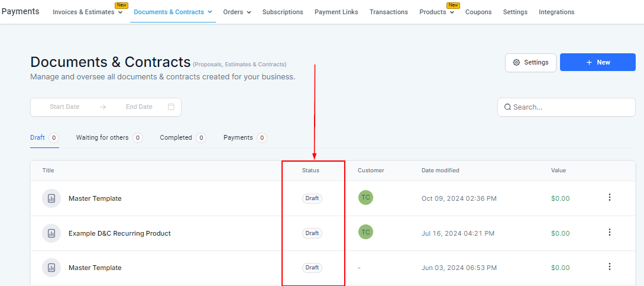Click the Start Date field
The image size is (644, 286).
[x=64, y=107]
